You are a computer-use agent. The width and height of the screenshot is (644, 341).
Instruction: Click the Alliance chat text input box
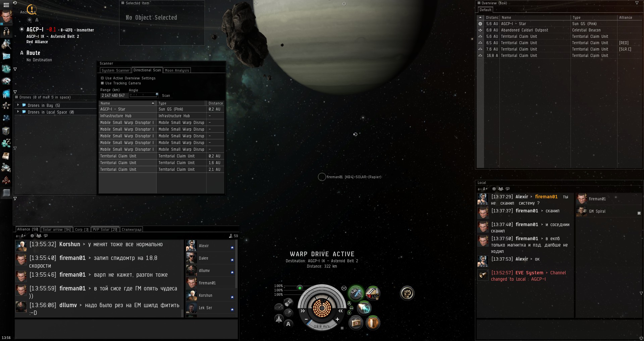[126, 329]
